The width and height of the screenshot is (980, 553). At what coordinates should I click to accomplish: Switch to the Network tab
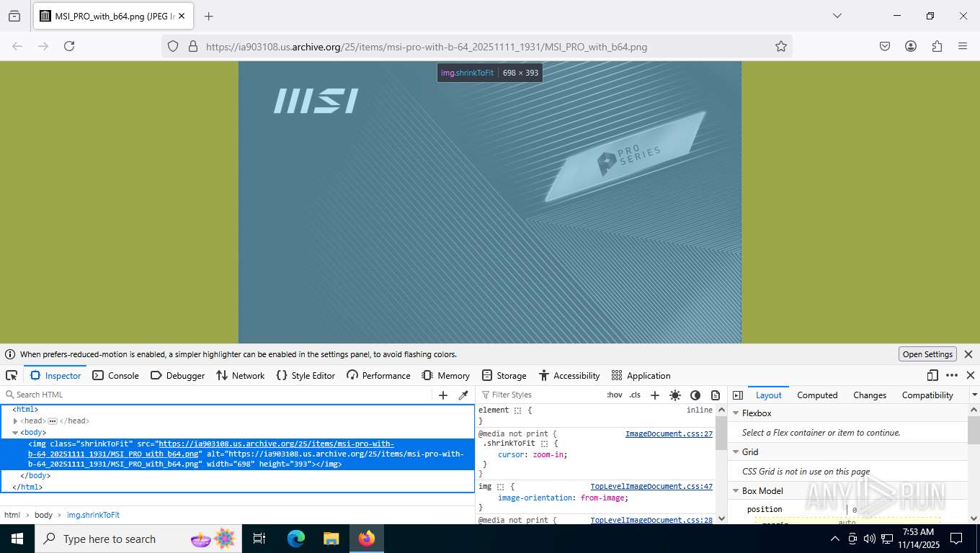pos(241,376)
